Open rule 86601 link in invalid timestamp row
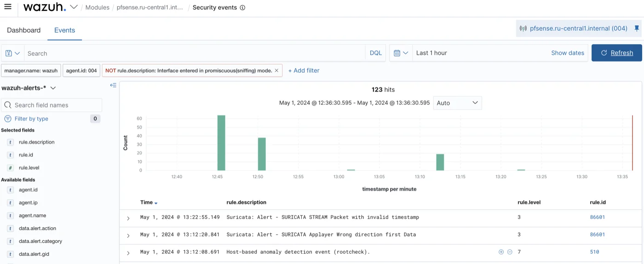Viewport: 644px width, 264px height. click(x=597, y=217)
